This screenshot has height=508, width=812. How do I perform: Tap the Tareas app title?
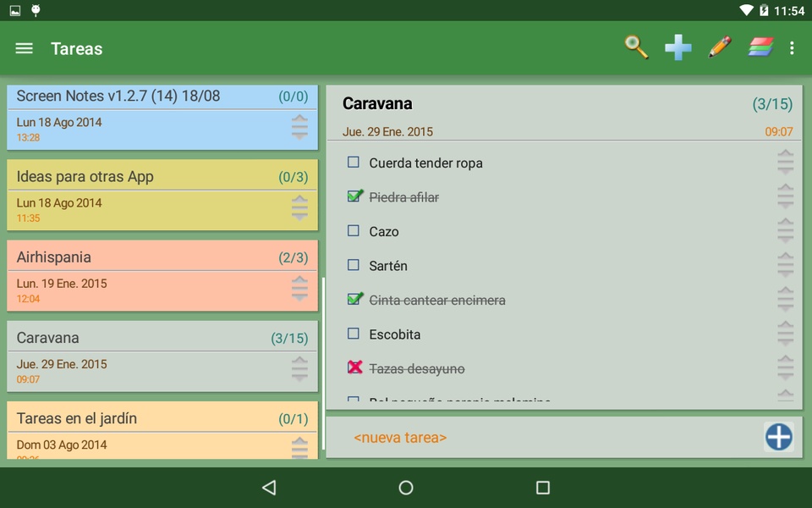(x=77, y=48)
